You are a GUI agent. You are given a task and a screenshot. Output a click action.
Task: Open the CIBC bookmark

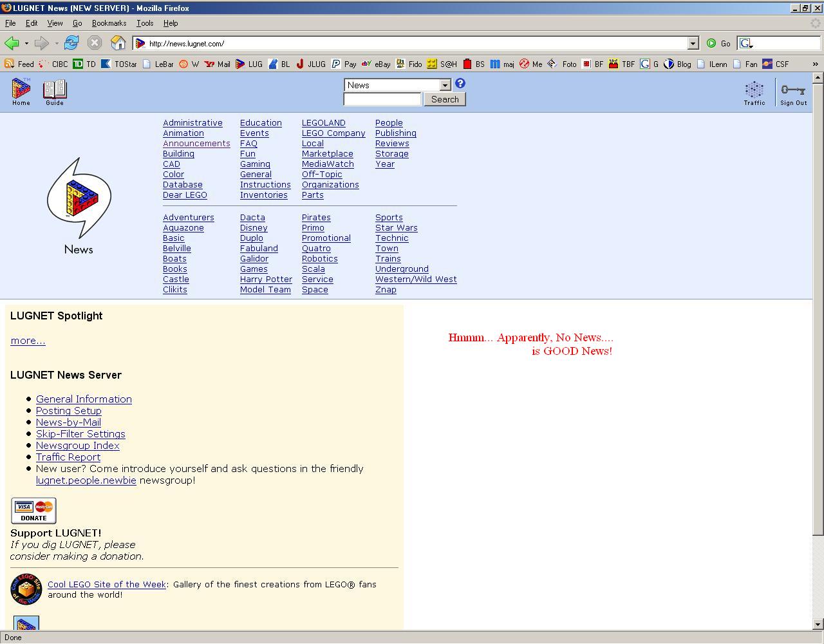coord(53,64)
